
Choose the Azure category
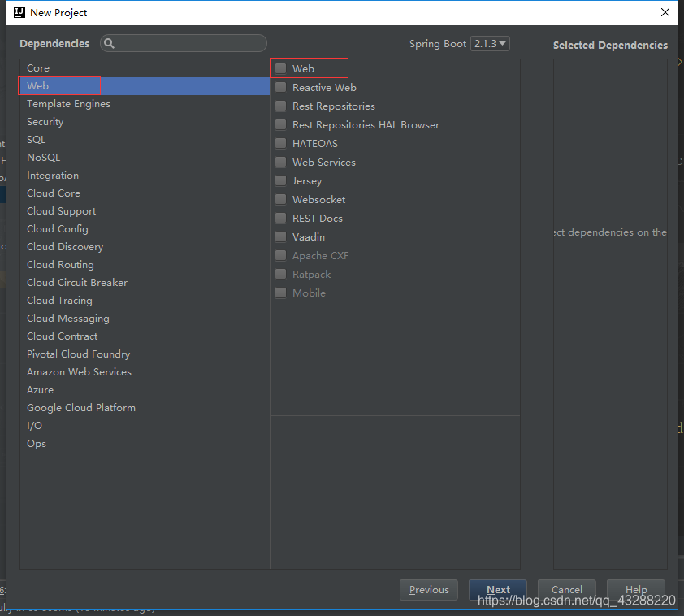pyautogui.click(x=145, y=390)
